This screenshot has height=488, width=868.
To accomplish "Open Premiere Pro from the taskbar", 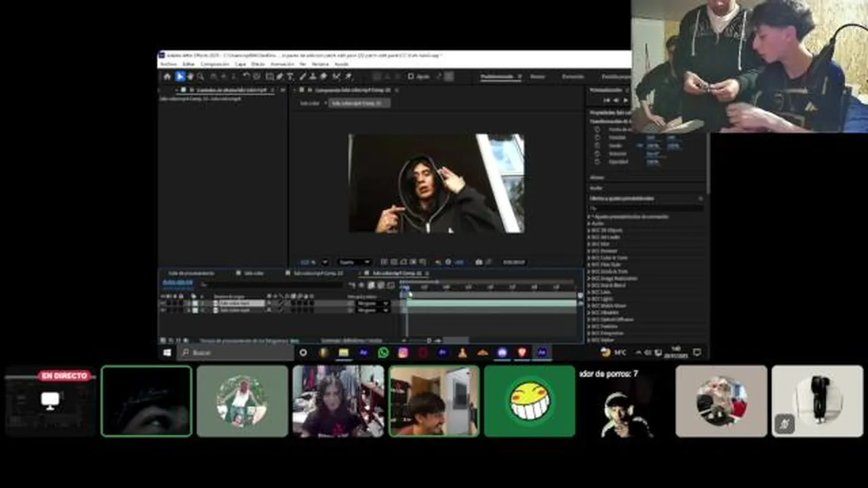I will click(443, 352).
